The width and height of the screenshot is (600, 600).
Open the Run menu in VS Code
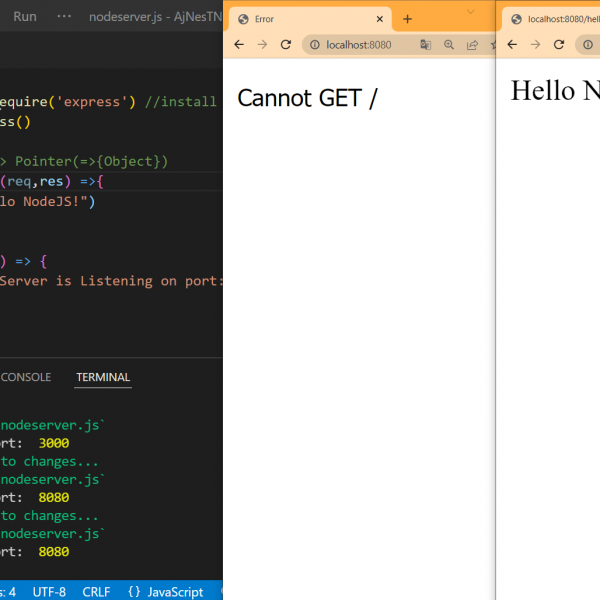25,17
